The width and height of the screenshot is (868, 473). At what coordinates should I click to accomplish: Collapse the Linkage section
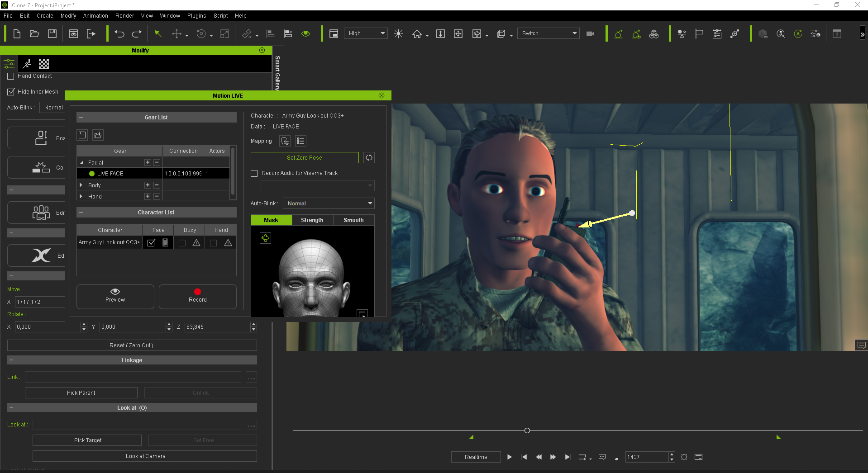(x=11, y=360)
